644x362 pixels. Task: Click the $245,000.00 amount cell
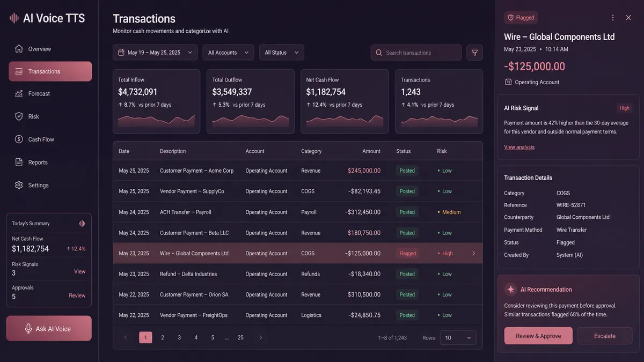point(364,171)
